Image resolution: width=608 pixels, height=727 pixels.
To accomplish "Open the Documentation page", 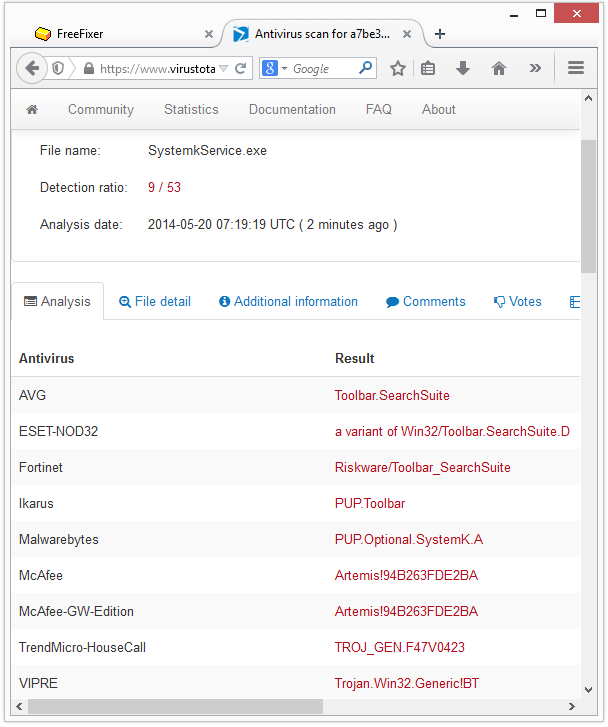I will (292, 109).
